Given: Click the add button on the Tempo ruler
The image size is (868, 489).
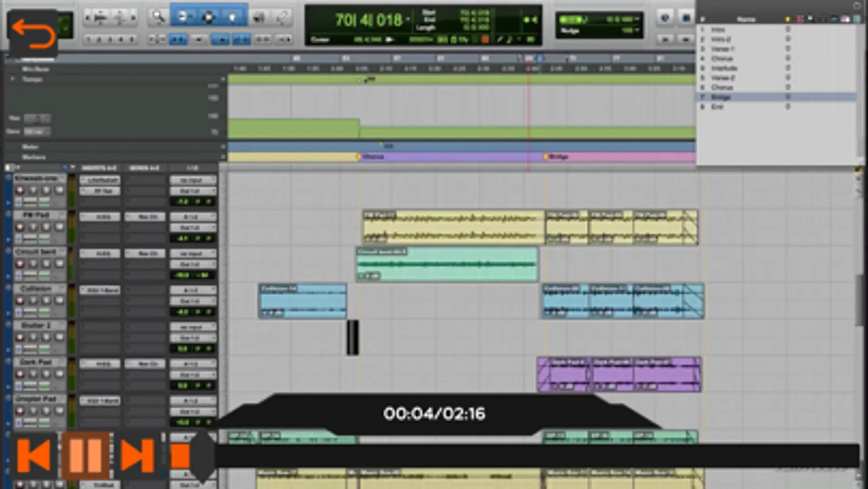Looking at the screenshot, I should (x=223, y=79).
